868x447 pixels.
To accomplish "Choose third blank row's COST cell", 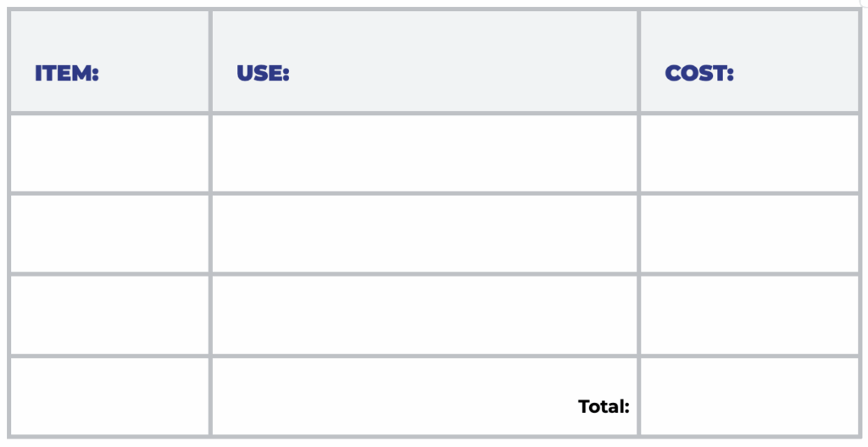I will pos(749,314).
